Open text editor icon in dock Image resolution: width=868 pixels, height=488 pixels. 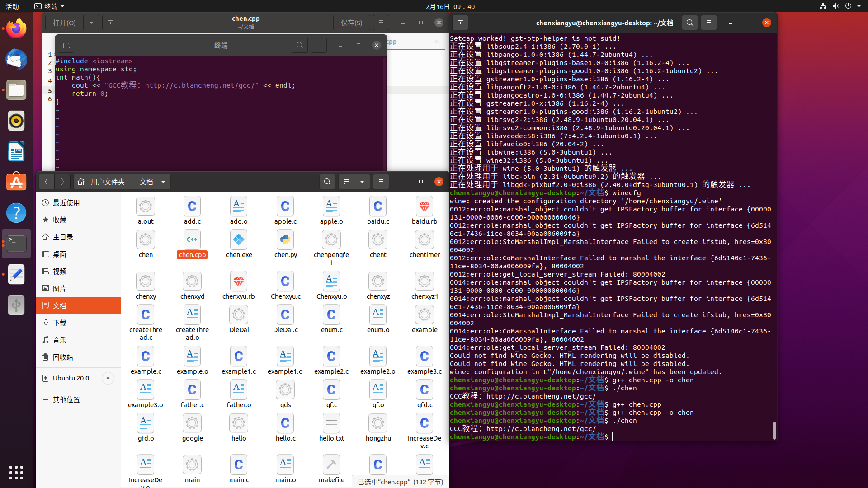16,274
